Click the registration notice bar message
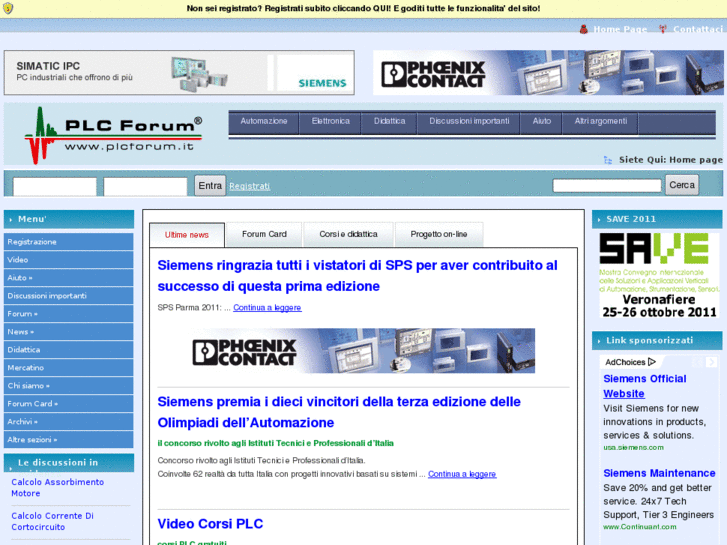The height and width of the screenshot is (545, 727). [x=363, y=8]
